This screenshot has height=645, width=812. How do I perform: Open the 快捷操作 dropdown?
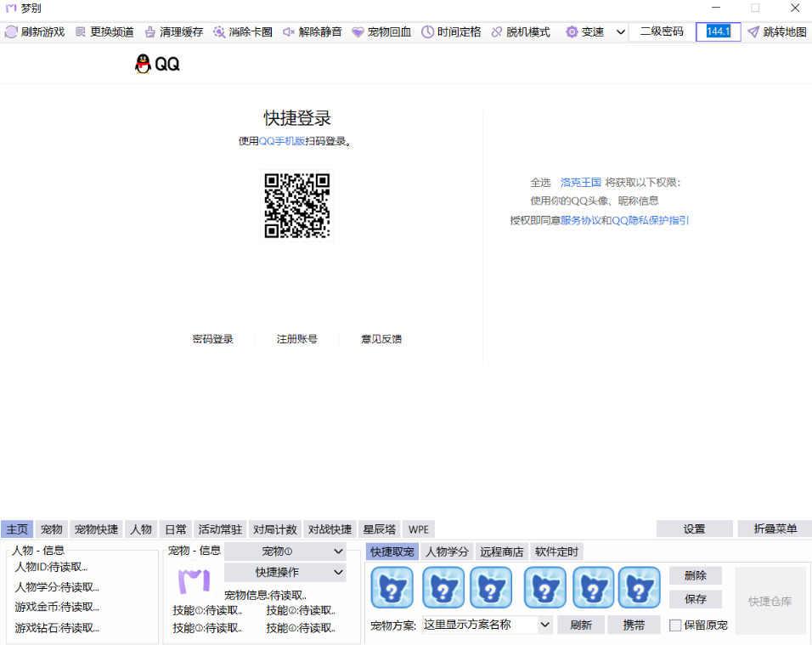point(285,572)
